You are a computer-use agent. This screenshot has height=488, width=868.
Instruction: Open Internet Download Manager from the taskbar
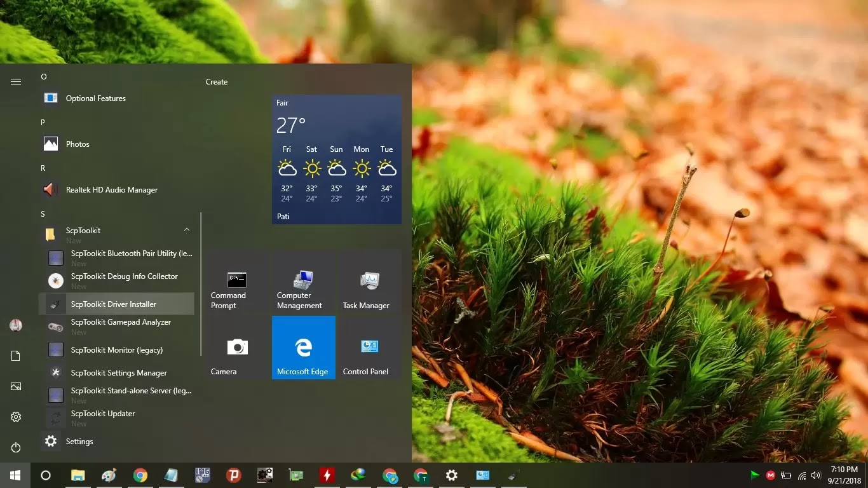pyautogui.click(x=358, y=475)
